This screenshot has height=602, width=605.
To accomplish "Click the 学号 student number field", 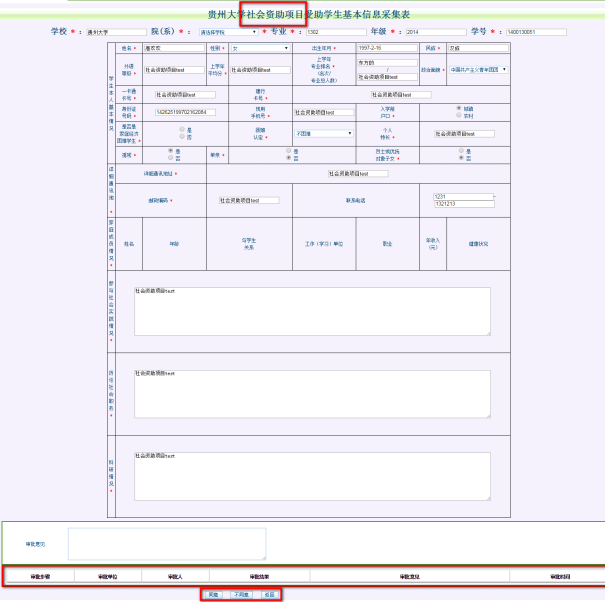I will [x=536, y=32].
